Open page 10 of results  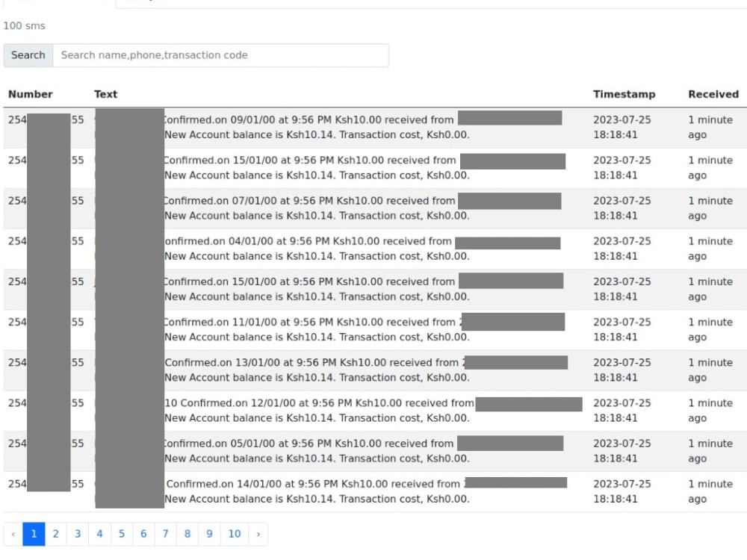235,534
